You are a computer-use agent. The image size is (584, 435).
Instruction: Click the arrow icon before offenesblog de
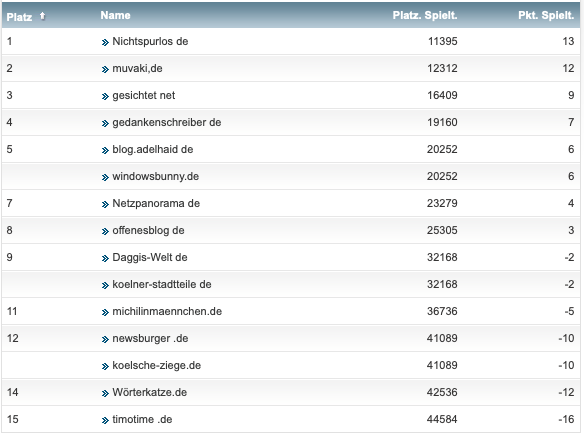pyautogui.click(x=105, y=232)
